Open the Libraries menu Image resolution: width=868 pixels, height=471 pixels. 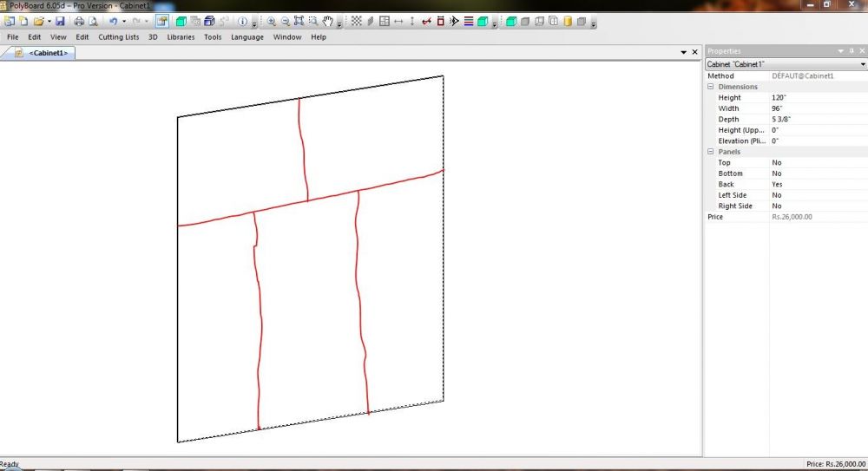click(x=181, y=37)
